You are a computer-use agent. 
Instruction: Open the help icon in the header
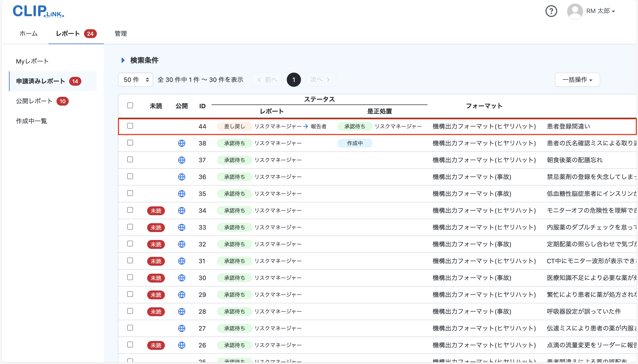tap(551, 11)
